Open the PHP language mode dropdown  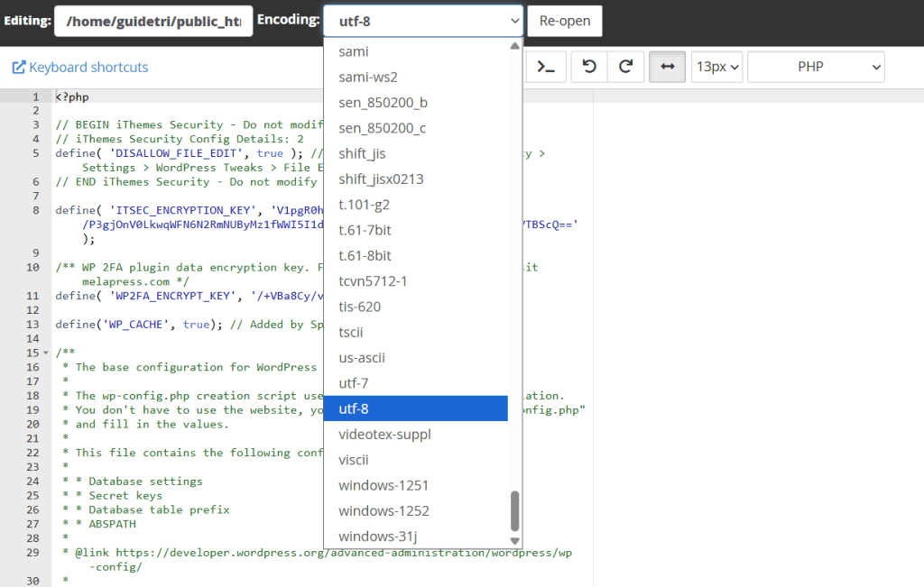click(x=816, y=67)
